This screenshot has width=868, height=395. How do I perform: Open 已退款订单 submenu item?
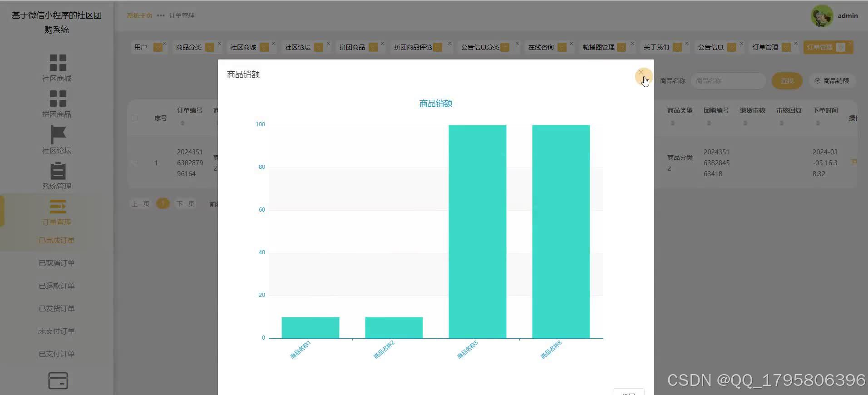tap(57, 286)
